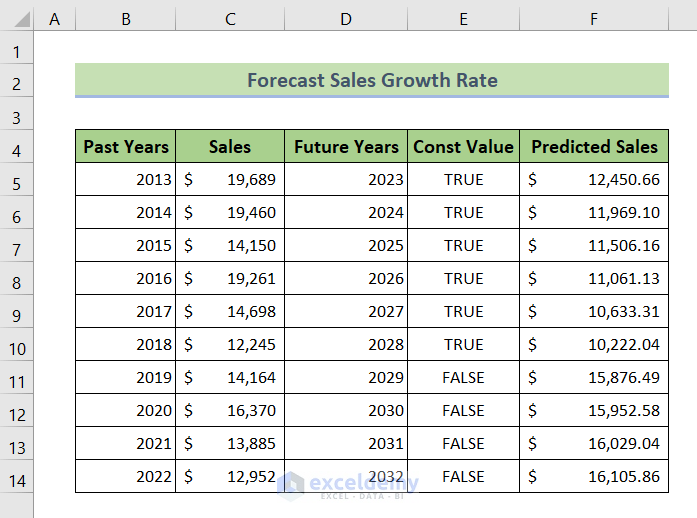The image size is (697, 518).
Task: Select the Sales header cell
Action: [x=230, y=147]
